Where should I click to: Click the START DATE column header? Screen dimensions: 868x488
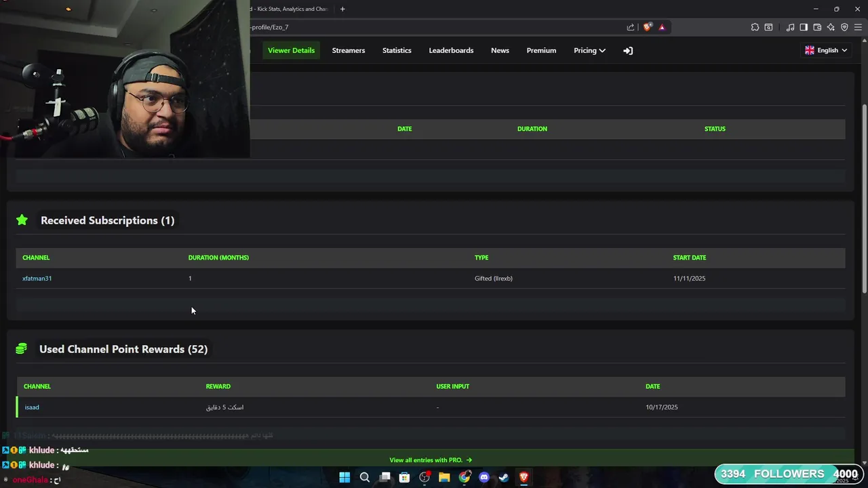pyautogui.click(x=690, y=258)
